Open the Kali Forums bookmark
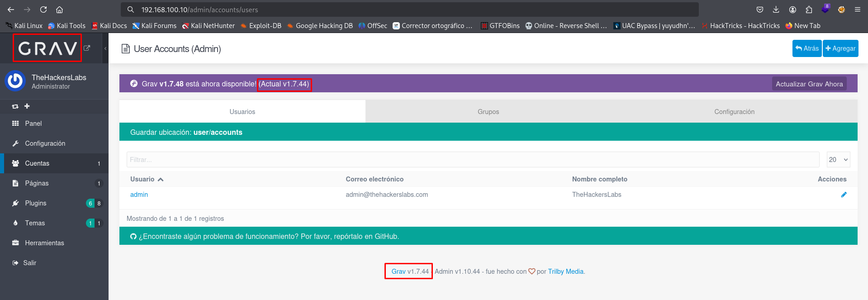868x300 pixels. pyautogui.click(x=155, y=26)
